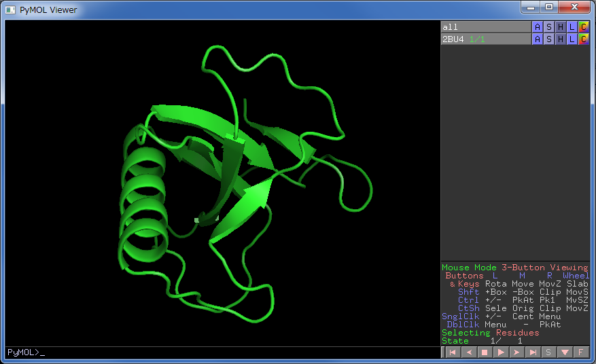
Task: Play the movie with the play button
Action: 501,352
